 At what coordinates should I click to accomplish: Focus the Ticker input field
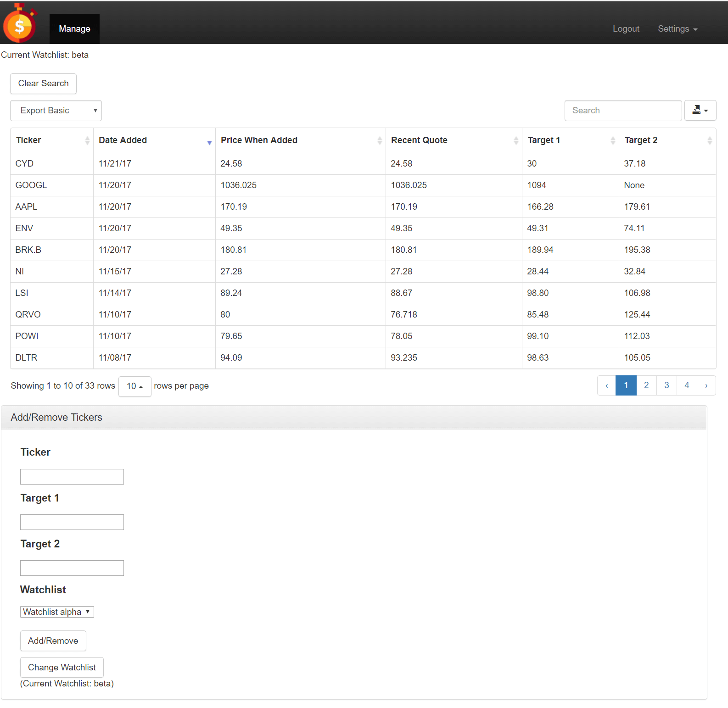click(x=72, y=477)
